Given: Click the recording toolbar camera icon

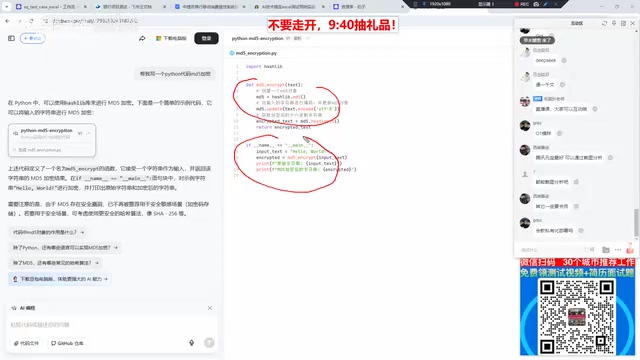Looking at the screenshot, I should point(536,4).
